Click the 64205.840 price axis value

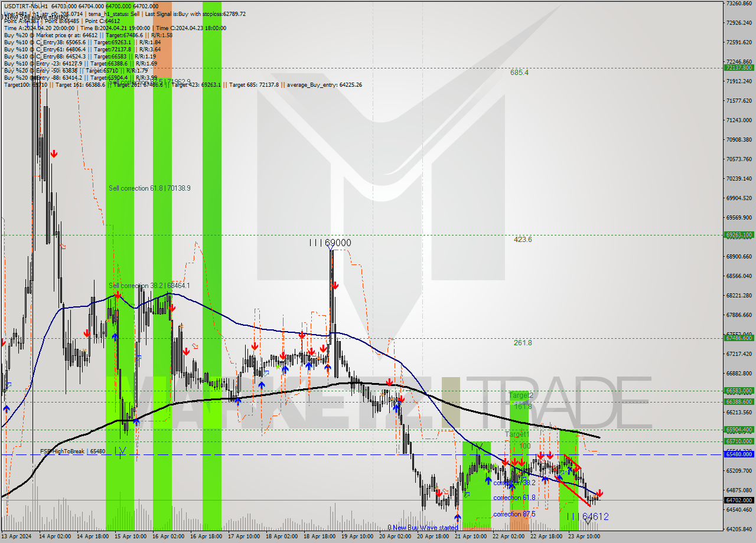[739, 529]
